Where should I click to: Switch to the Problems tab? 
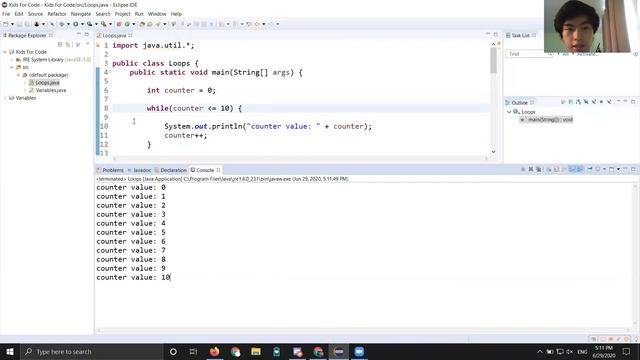(x=113, y=170)
